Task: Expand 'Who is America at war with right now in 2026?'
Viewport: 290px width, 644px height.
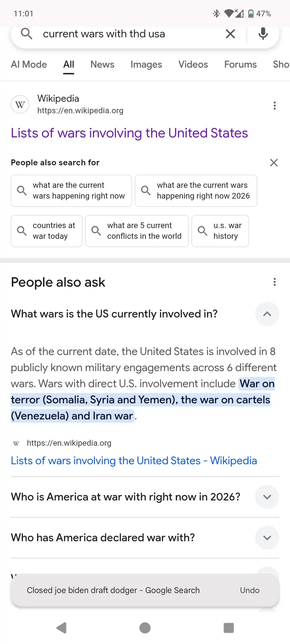Action: [267, 497]
